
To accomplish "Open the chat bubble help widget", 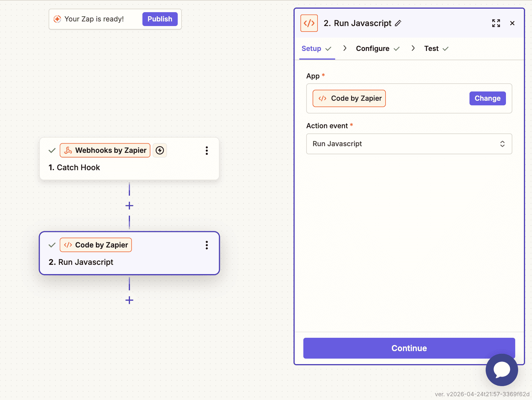I will (x=502, y=370).
